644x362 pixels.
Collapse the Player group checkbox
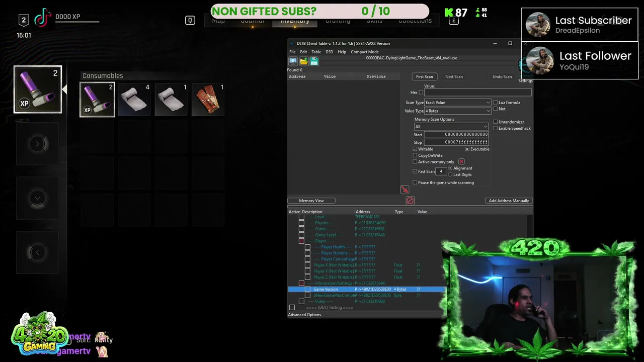[301, 241]
